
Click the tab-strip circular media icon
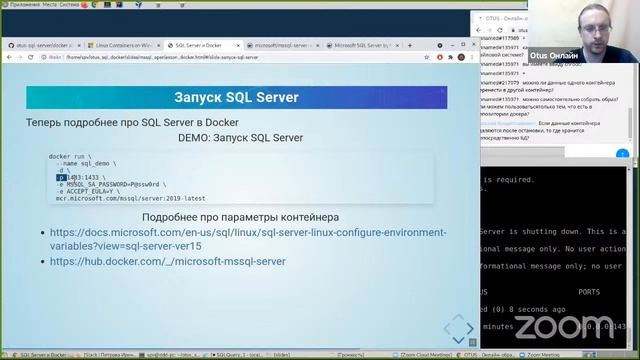click(x=440, y=45)
